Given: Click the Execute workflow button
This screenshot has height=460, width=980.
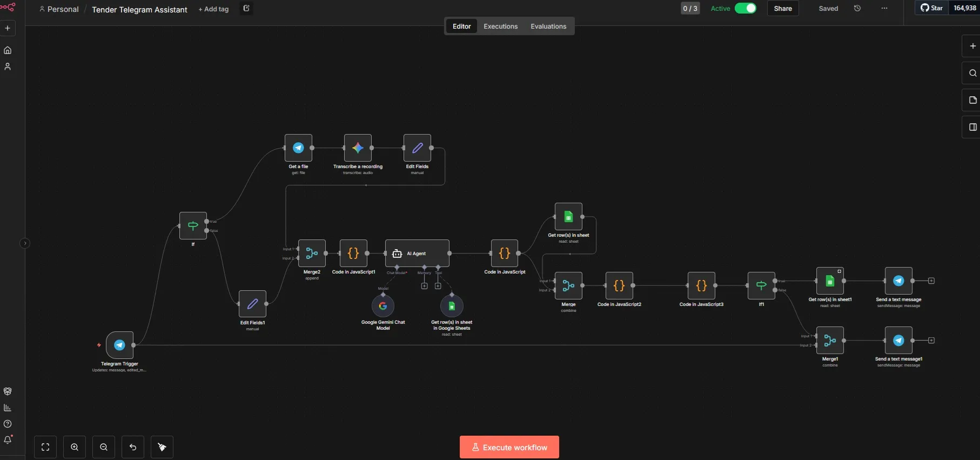Looking at the screenshot, I should 509,447.
